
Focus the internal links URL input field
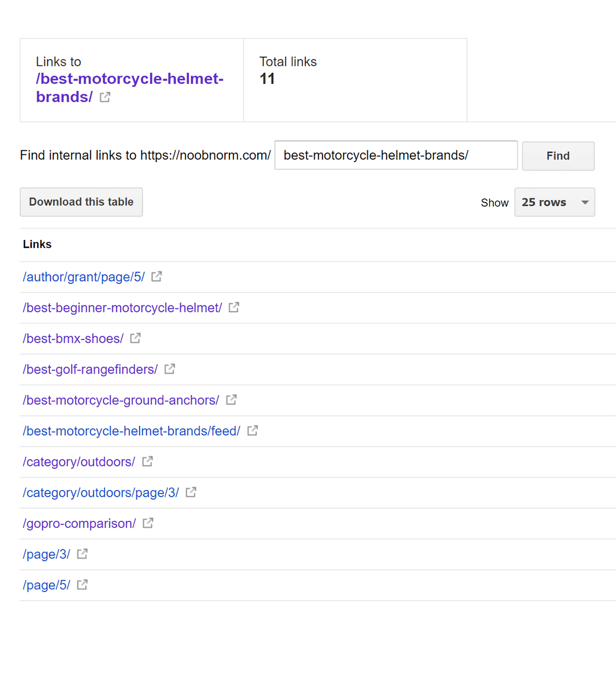[x=396, y=155]
